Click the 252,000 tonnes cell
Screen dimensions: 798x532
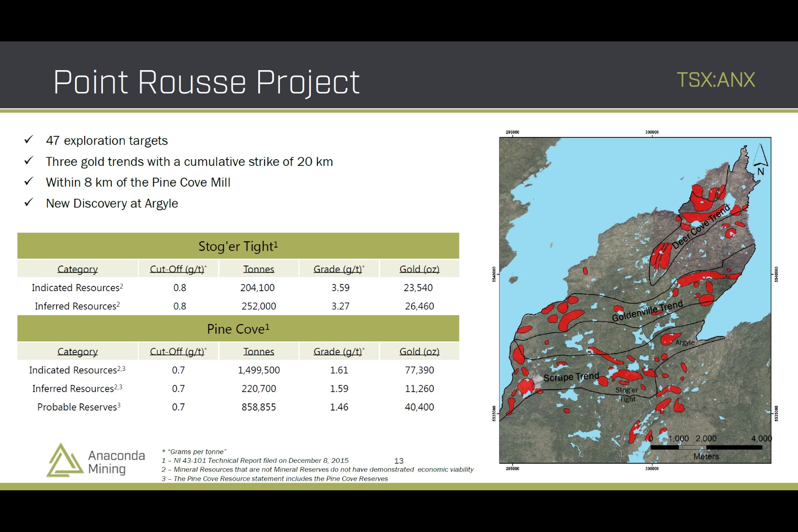(x=259, y=306)
